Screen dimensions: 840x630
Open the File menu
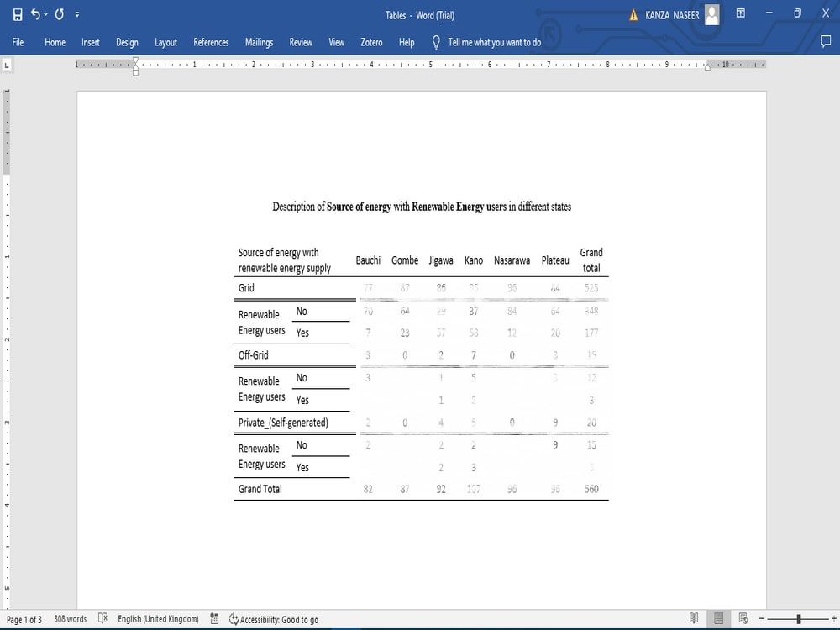(x=18, y=42)
